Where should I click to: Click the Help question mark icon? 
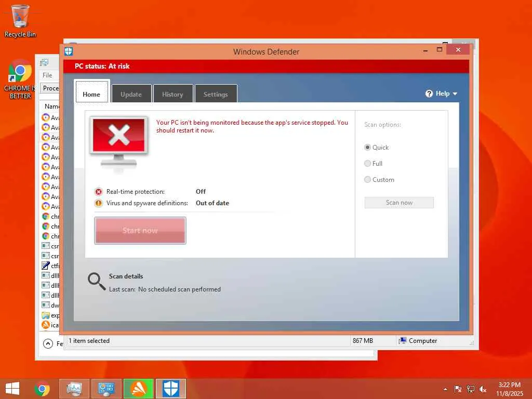coord(429,94)
